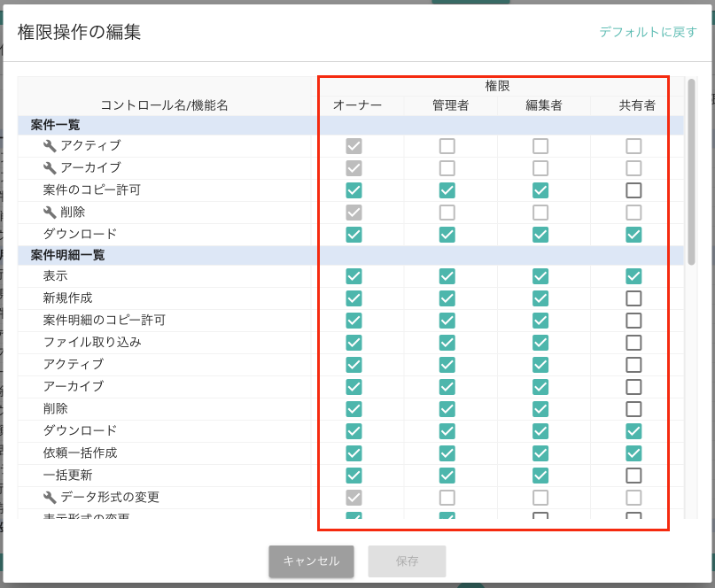This screenshot has height=588, width=715.
Task: Uncheck 管理者 checkbox in the 表示 row
Action: 447,276
